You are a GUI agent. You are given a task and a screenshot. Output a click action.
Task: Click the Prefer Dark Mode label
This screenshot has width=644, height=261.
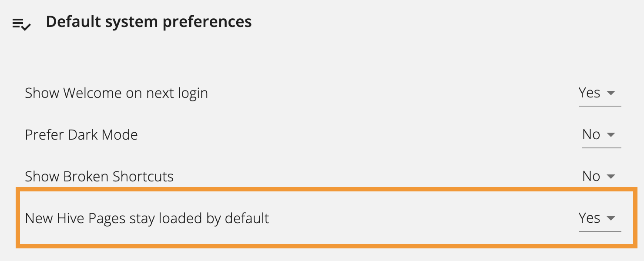pos(81,135)
